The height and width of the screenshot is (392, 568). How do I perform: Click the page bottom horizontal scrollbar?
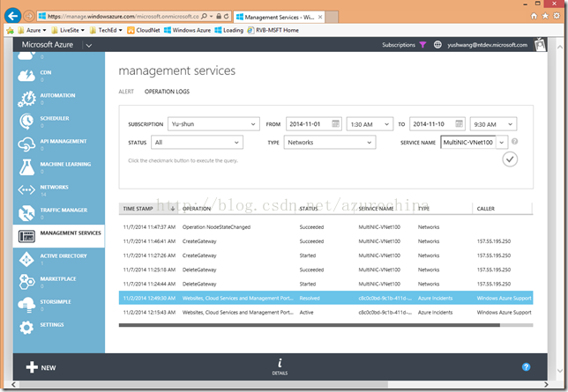click(204, 384)
